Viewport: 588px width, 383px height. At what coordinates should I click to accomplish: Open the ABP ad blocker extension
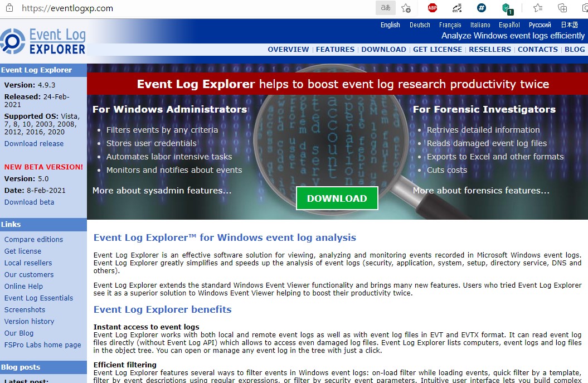click(x=433, y=8)
